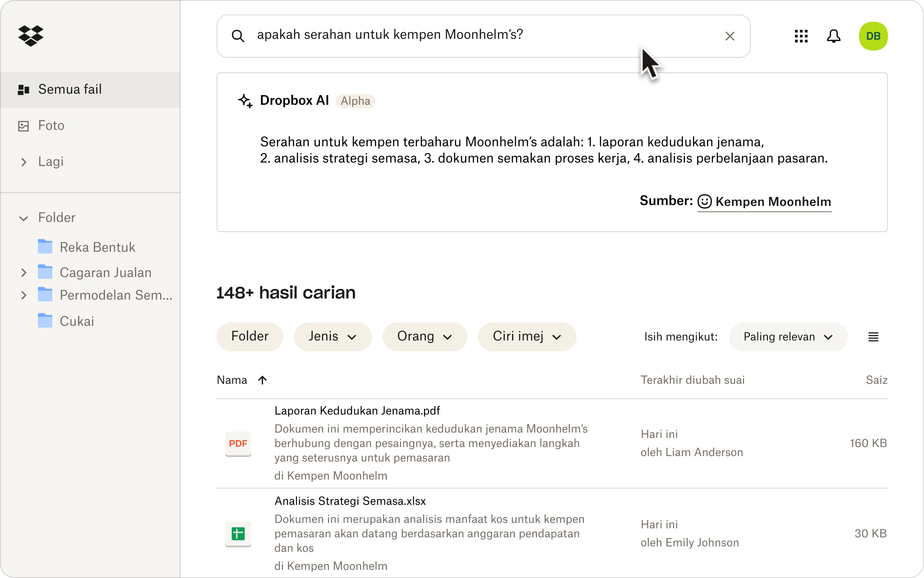
Task: Open Laporan Kedudukan Jenama.pdf
Action: 357,410
